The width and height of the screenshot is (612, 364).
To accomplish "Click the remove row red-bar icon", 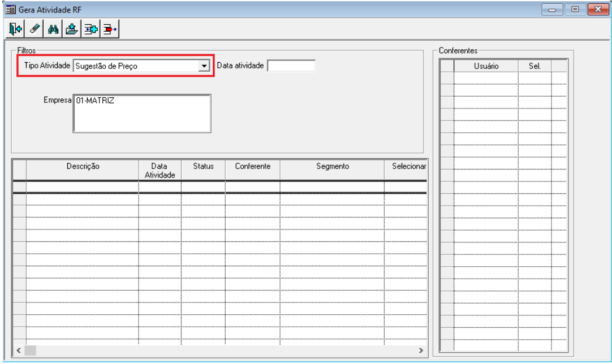I will (110, 29).
